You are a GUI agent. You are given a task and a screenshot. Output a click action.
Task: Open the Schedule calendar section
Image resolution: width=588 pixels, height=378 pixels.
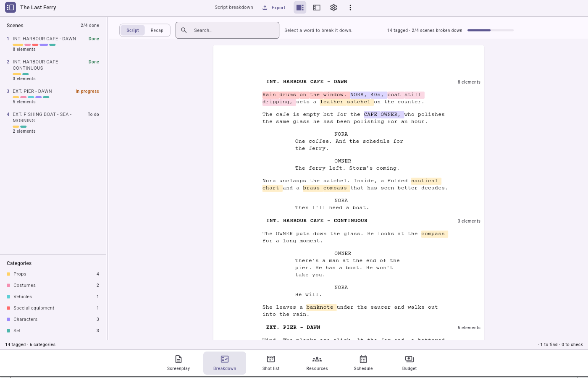pos(363,363)
